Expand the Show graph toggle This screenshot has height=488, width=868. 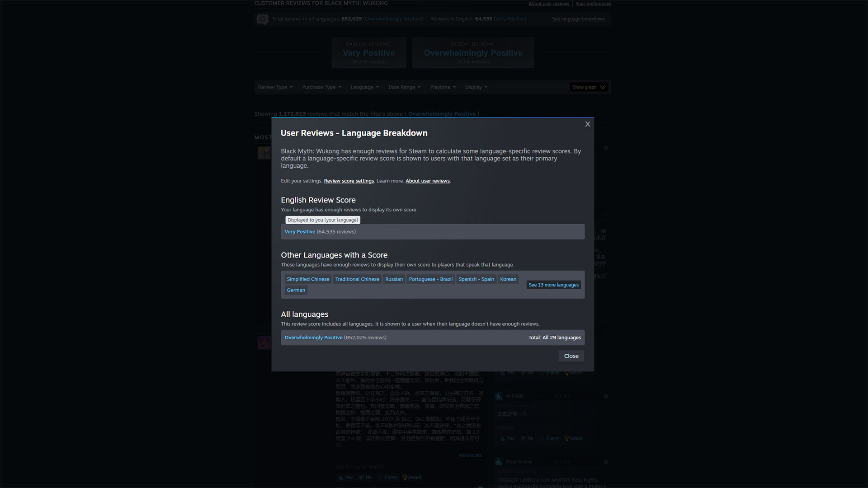(588, 87)
